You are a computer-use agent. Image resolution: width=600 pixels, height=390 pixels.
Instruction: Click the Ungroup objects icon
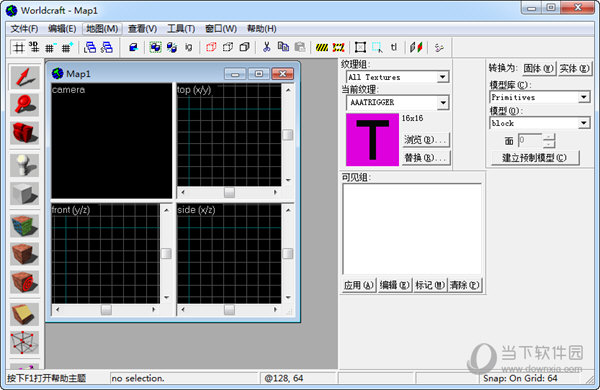(172, 47)
